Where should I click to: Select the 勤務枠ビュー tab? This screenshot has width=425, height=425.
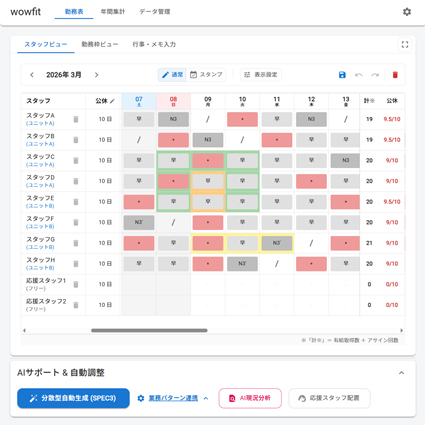100,44
